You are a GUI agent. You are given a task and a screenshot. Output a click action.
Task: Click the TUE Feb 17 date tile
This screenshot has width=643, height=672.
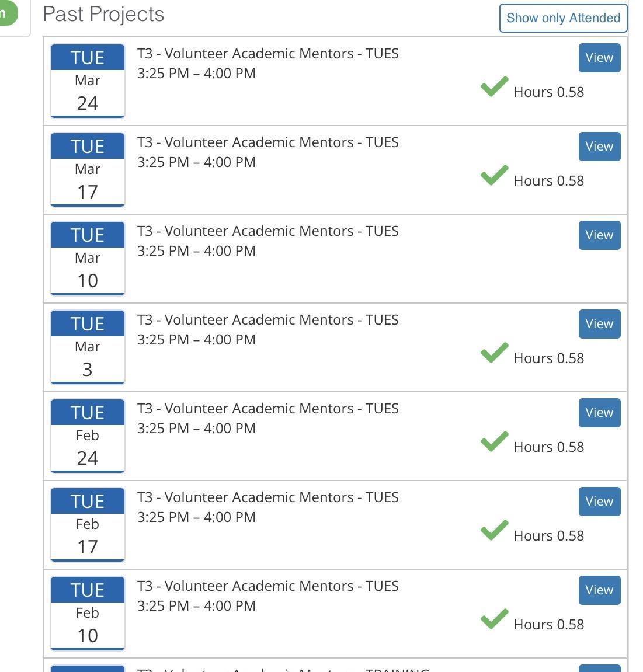point(88,525)
